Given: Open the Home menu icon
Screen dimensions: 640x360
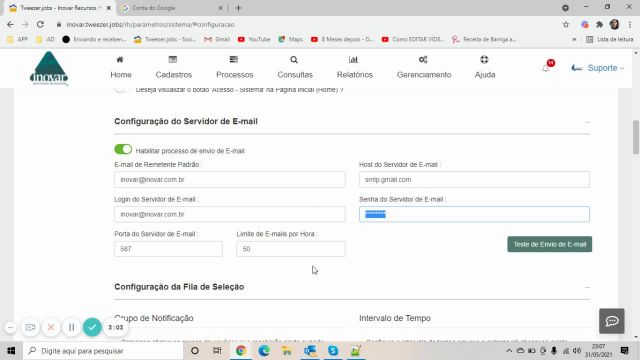Looking at the screenshot, I should [120, 60].
